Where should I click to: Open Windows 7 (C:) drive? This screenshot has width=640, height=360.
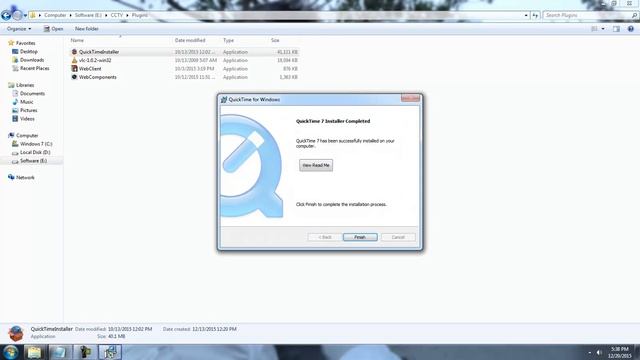pos(36,144)
